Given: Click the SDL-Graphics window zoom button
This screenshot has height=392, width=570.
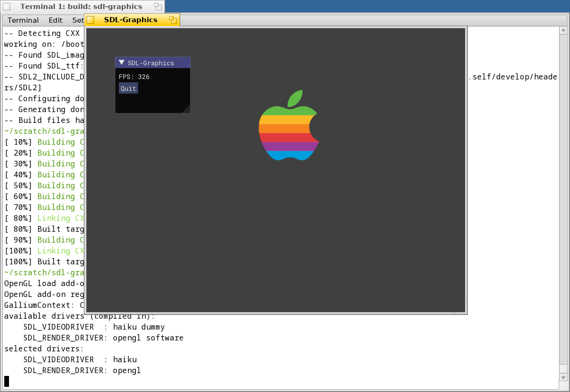Looking at the screenshot, I should tap(173, 20).
